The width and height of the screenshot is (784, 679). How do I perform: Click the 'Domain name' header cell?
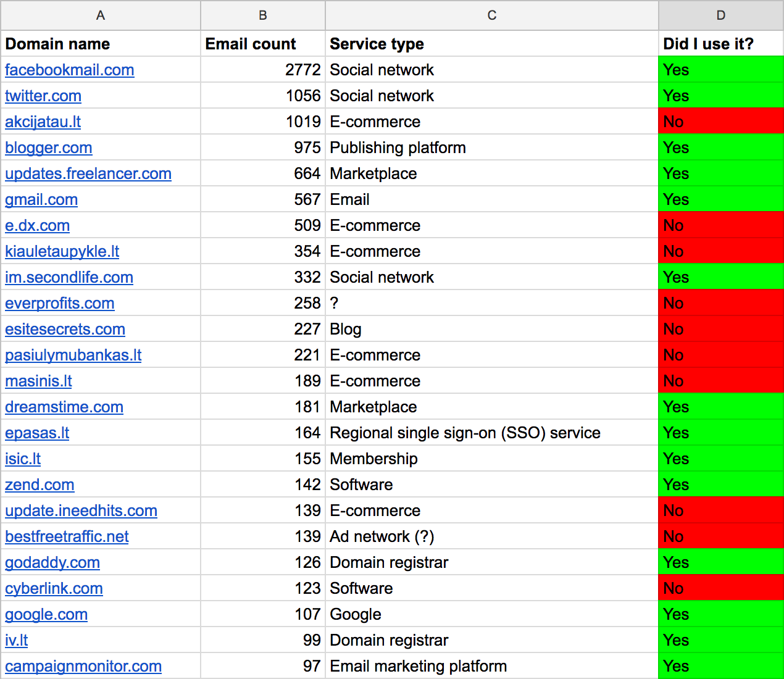pyautogui.click(x=101, y=44)
